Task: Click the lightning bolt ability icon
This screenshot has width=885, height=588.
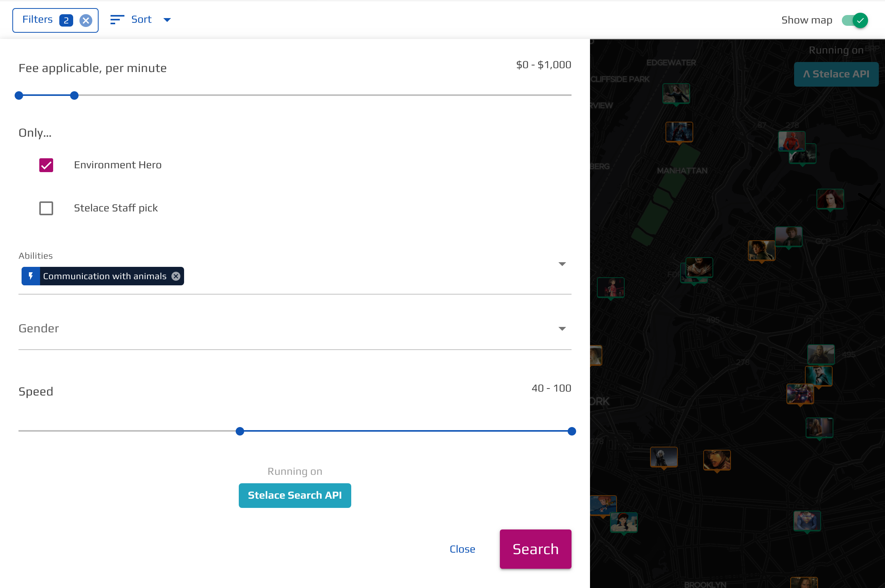Action: pyautogui.click(x=31, y=276)
